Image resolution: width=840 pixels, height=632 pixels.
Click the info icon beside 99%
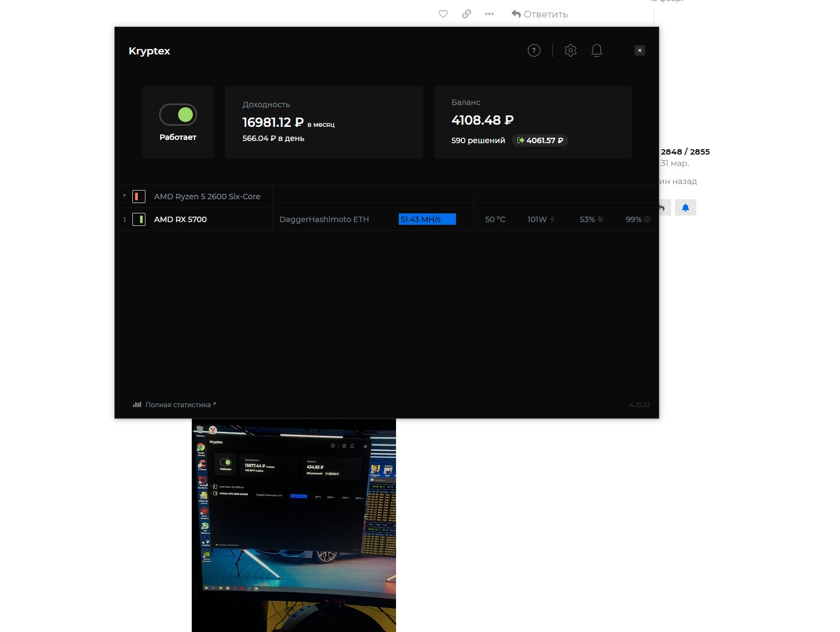click(x=647, y=219)
